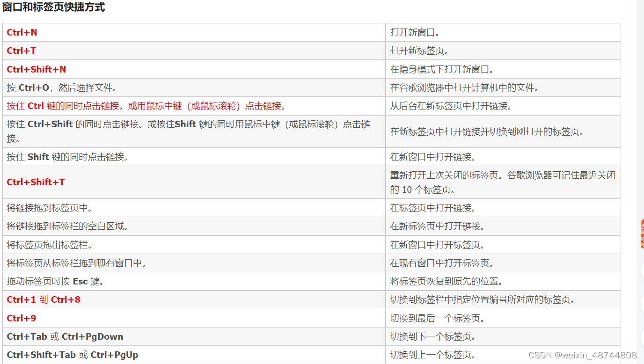
Task: Select the Ctrl+T shortcut cell
Action: (194, 51)
